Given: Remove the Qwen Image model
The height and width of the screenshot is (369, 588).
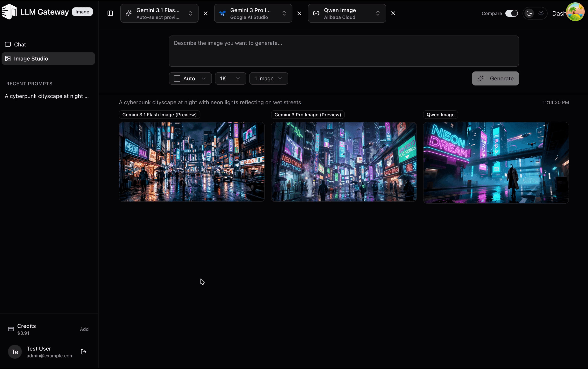Looking at the screenshot, I should 393,13.
